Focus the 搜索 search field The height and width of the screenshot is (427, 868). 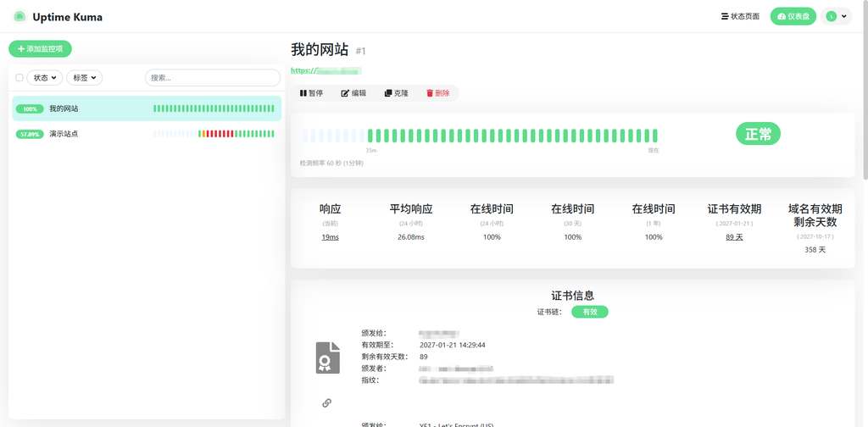click(213, 78)
